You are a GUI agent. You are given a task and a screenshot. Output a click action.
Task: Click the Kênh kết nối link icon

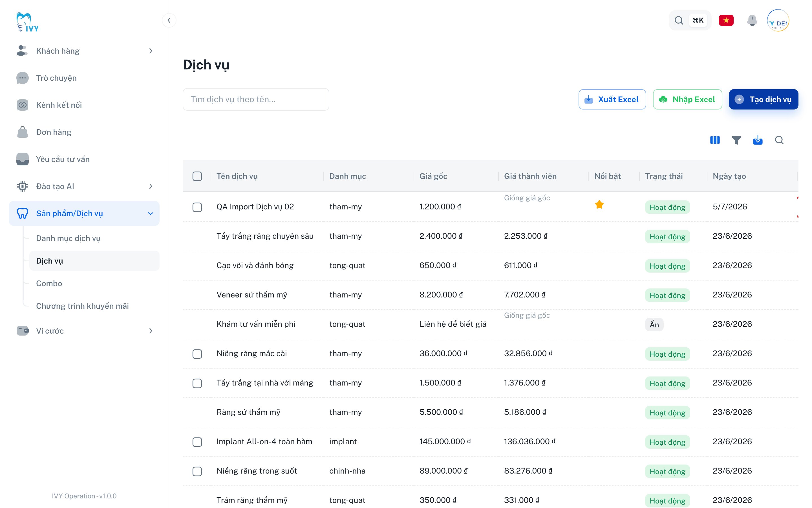point(22,105)
